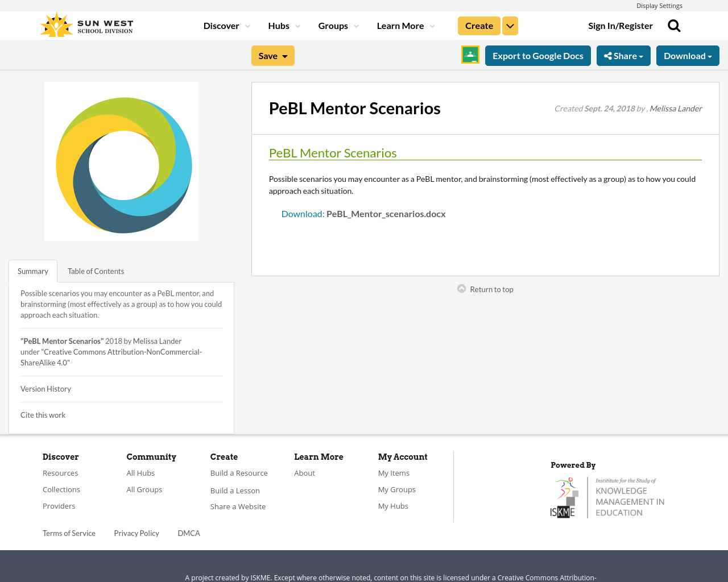The width and height of the screenshot is (728, 582).
Task: Expand the Download options dropdown
Action: coord(688,55)
